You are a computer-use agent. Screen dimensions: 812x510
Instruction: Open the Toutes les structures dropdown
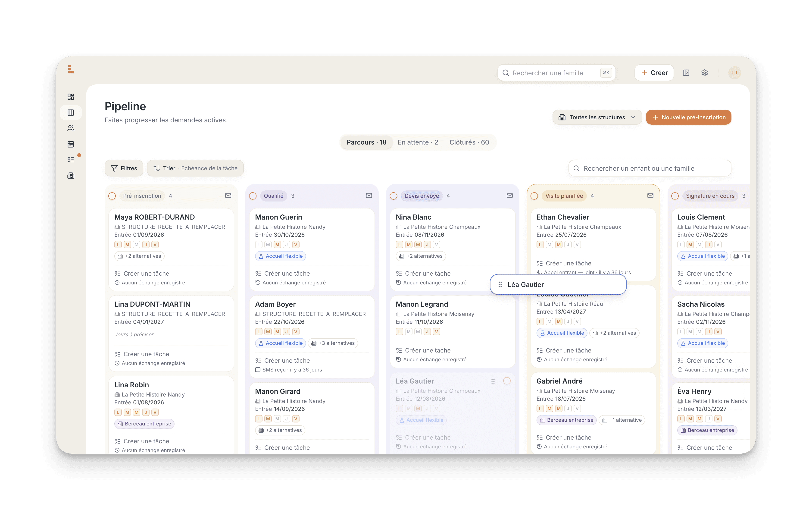pyautogui.click(x=597, y=117)
